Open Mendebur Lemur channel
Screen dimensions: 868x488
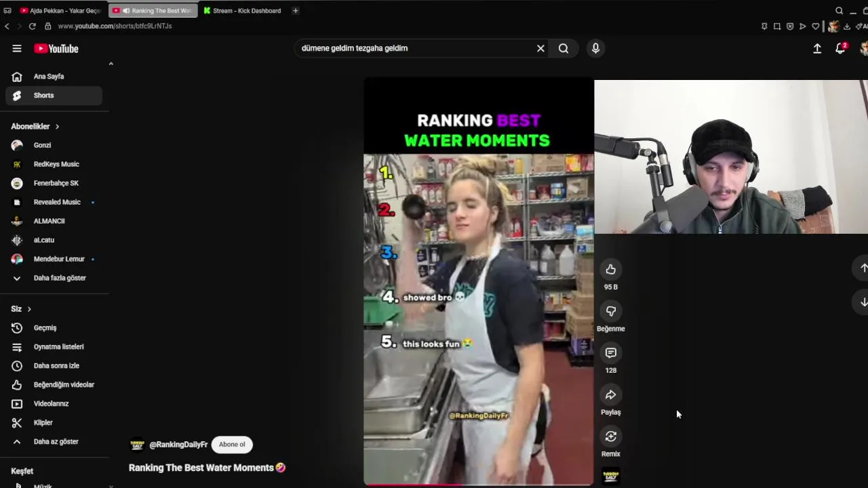(x=54, y=259)
